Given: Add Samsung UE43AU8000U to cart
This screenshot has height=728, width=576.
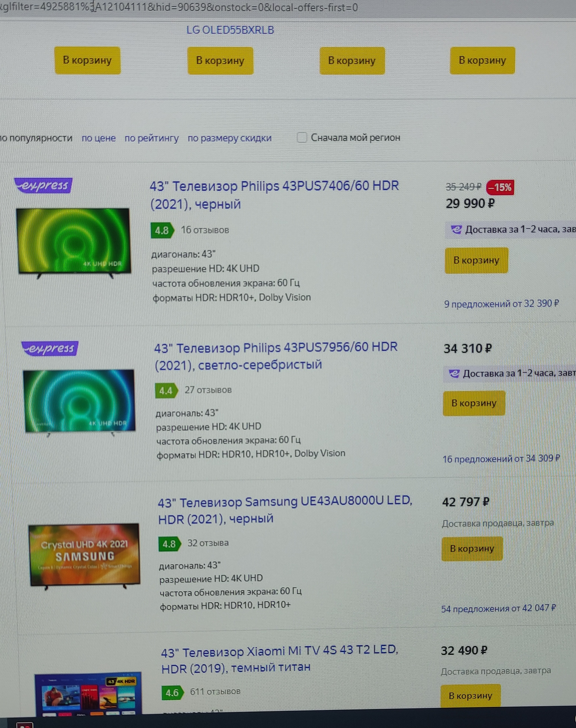Looking at the screenshot, I should [x=472, y=549].
